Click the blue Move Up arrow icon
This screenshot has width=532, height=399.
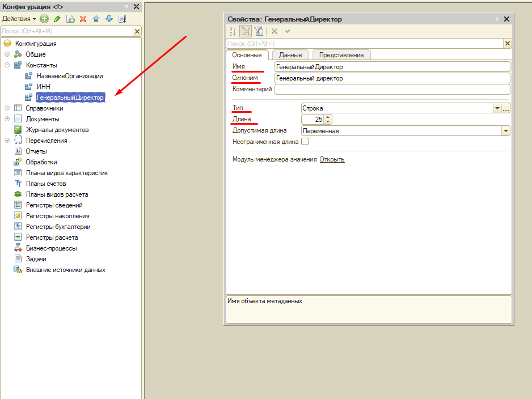96,19
